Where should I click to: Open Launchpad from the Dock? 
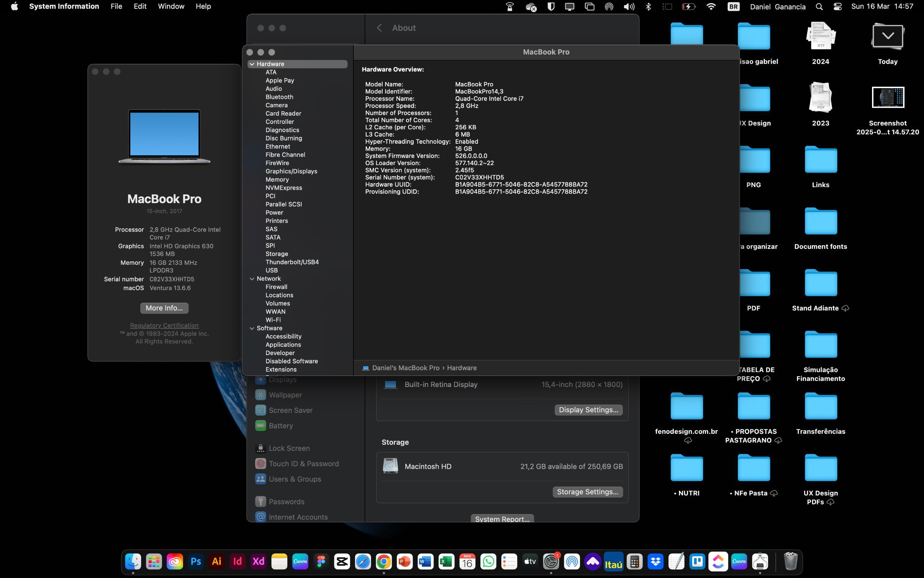pyautogui.click(x=154, y=561)
